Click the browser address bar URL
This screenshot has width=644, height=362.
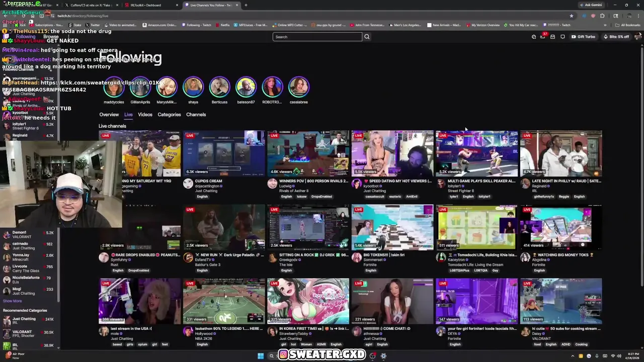tap(83, 16)
